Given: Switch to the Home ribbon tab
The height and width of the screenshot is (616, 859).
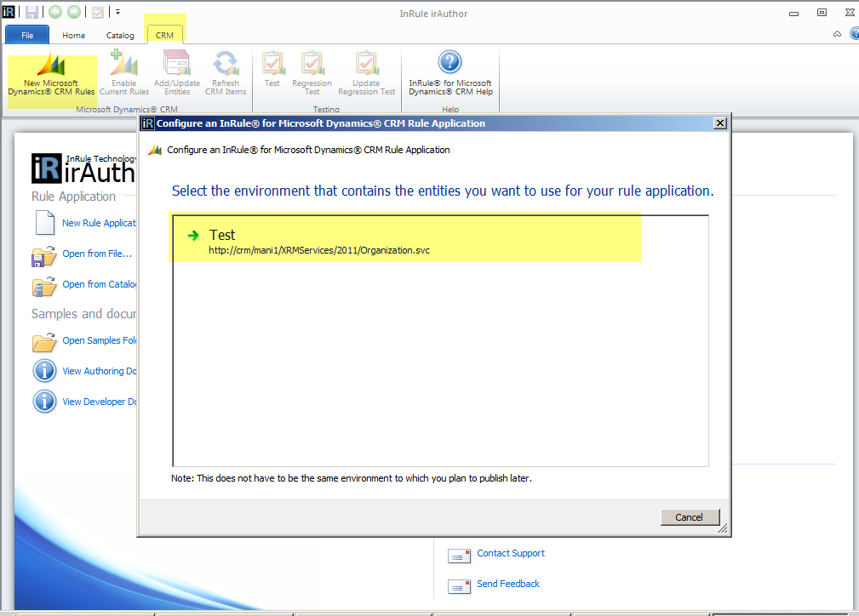Looking at the screenshot, I should tap(73, 35).
